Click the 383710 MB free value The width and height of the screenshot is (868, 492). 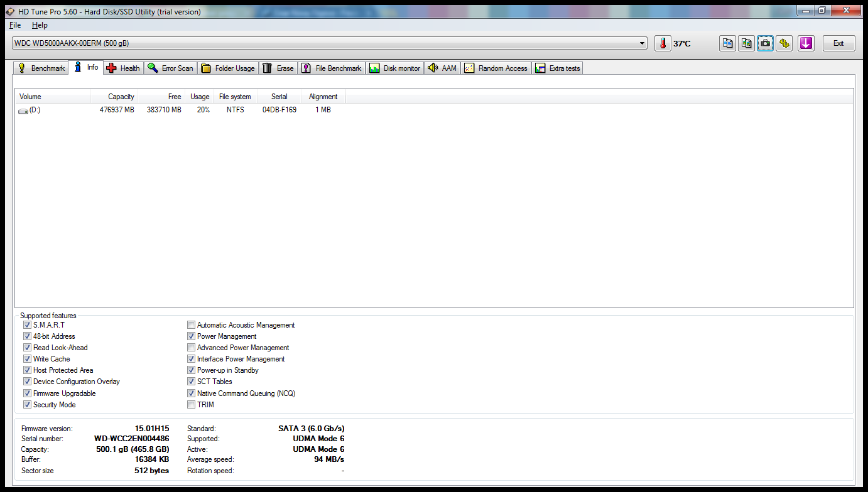point(164,110)
